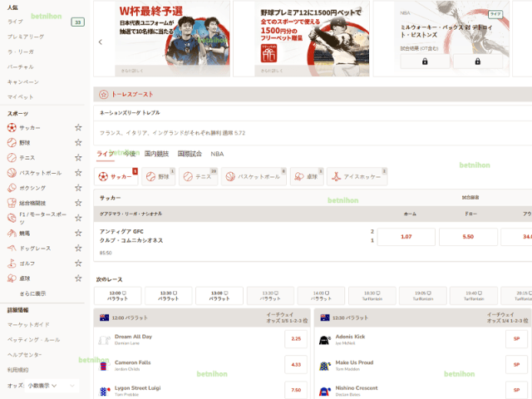Screen dimensions: 532x399
Task: Open the テニス icon in sidebar
Action: [12, 158]
